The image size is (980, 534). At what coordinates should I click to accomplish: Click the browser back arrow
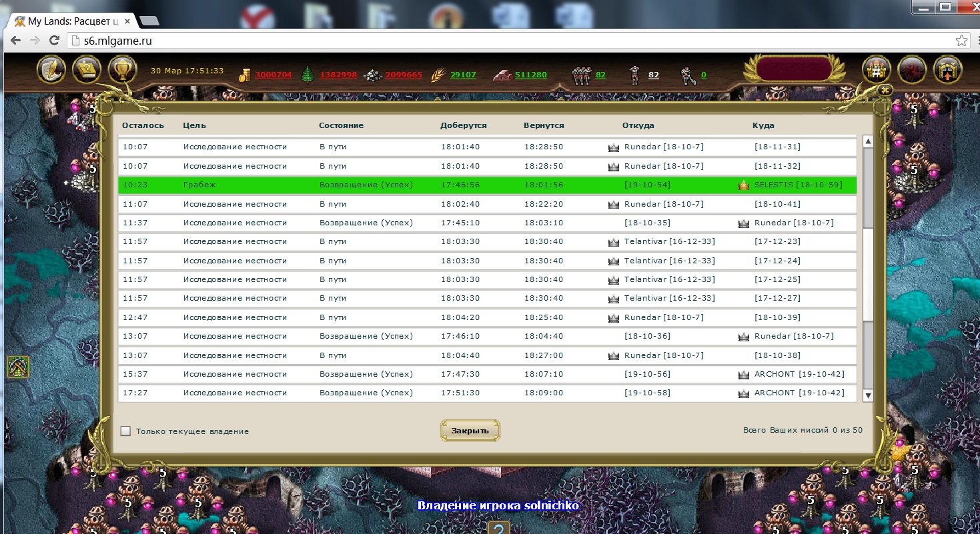point(17,41)
